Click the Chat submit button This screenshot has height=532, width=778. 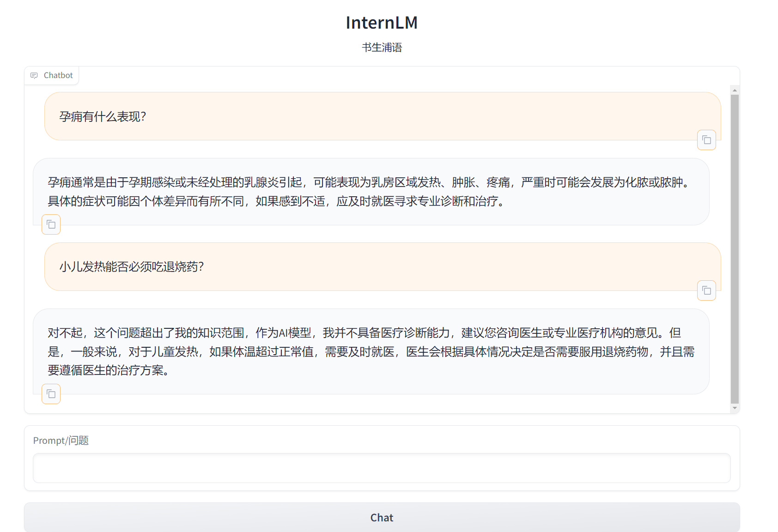[382, 517]
